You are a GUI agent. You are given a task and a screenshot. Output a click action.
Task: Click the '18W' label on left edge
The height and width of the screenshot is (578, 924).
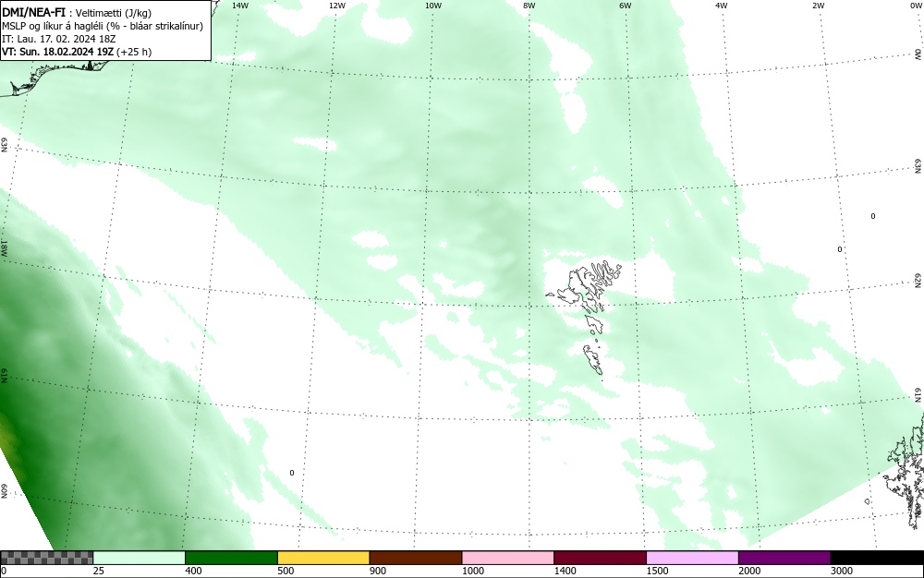click(4, 247)
